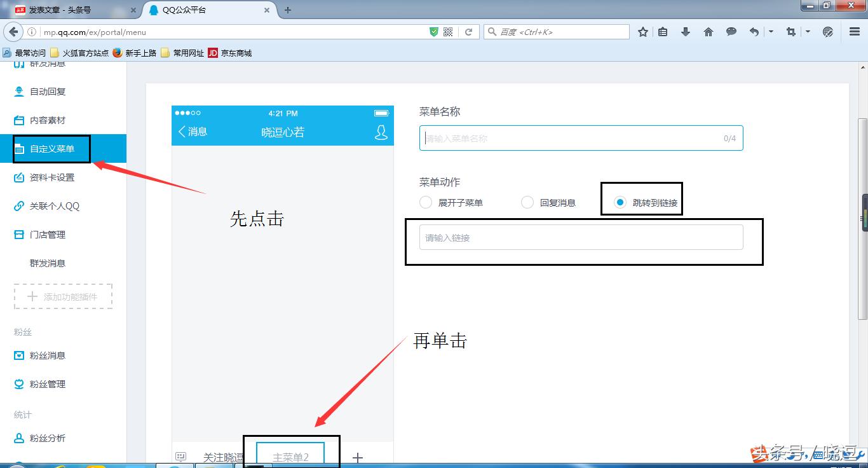Open the 门店管理 section
This screenshot has height=468, width=868.
click(47, 234)
